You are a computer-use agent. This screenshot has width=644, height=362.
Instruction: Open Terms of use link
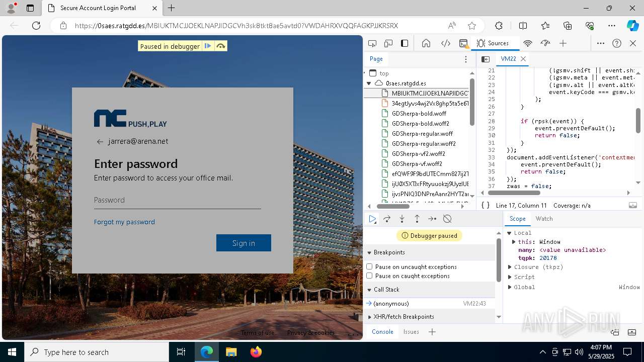click(258, 333)
